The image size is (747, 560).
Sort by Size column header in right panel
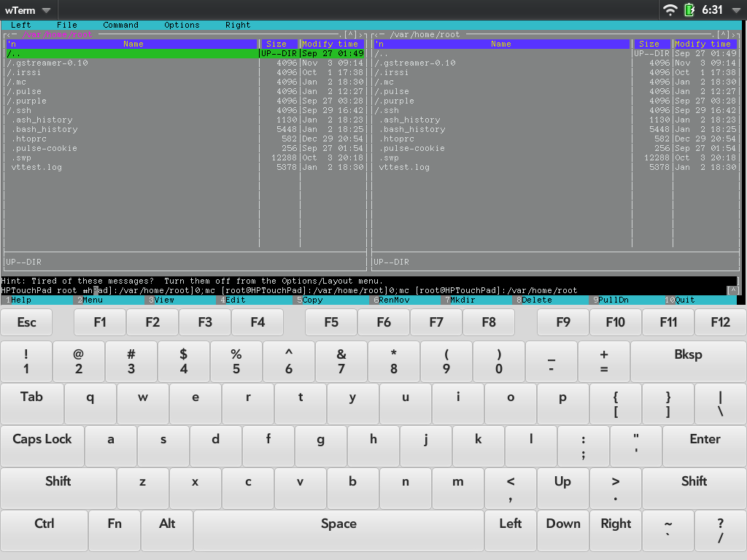click(x=649, y=44)
